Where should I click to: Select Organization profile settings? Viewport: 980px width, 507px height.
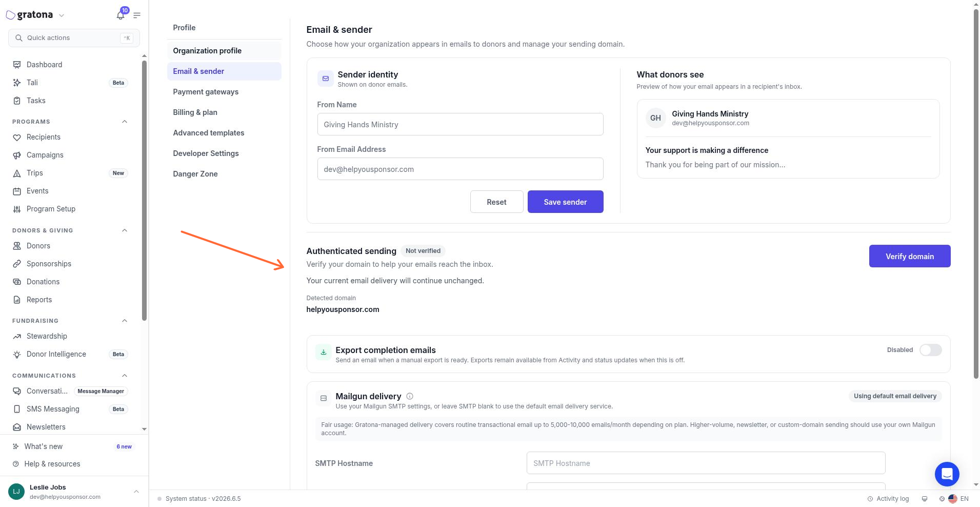tap(224, 51)
